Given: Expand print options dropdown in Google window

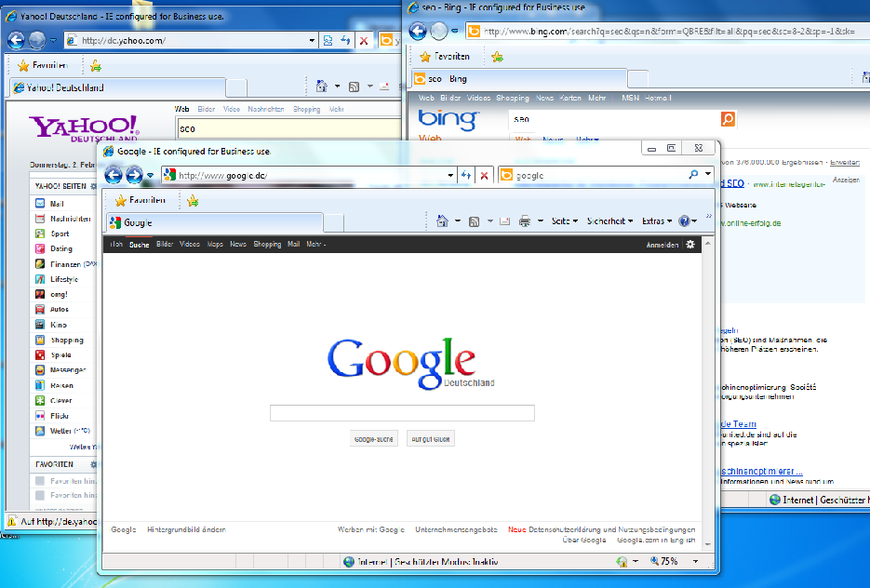Looking at the screenshot, I should 541,220.
